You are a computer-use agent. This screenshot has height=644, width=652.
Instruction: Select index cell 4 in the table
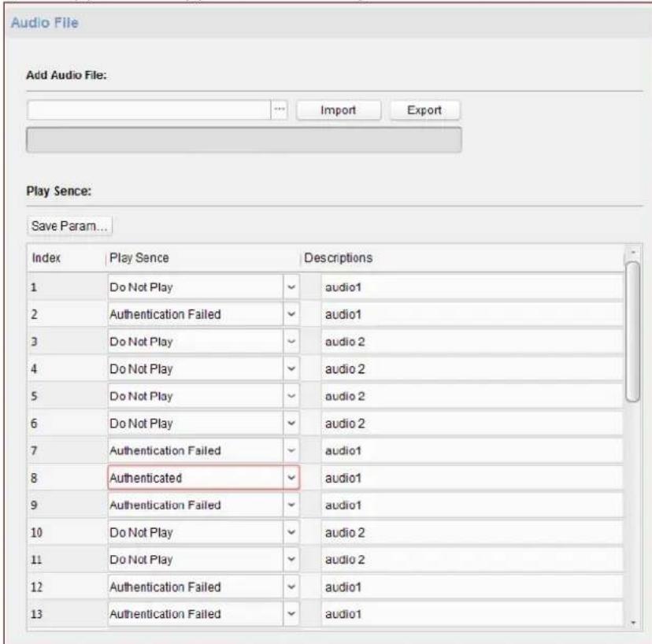67,368
